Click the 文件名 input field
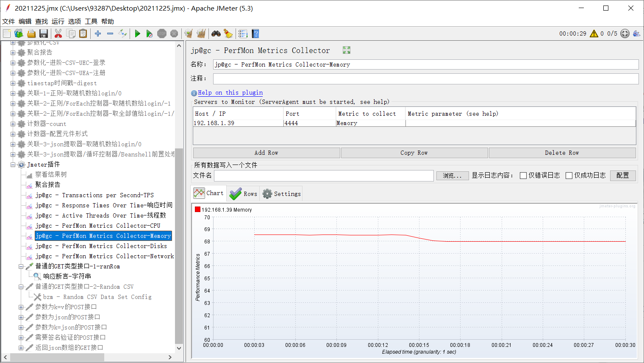The width and height of the screenshot is (644, 363). [x=324, y=176]
